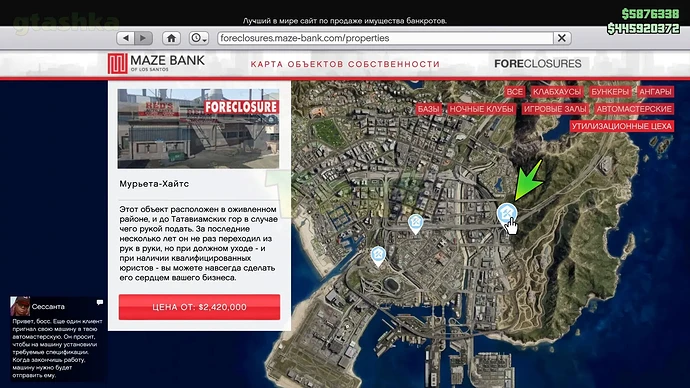
Task: Click the Foreclosures site logo
Action: pyautogui.click(x=538, y=64)
